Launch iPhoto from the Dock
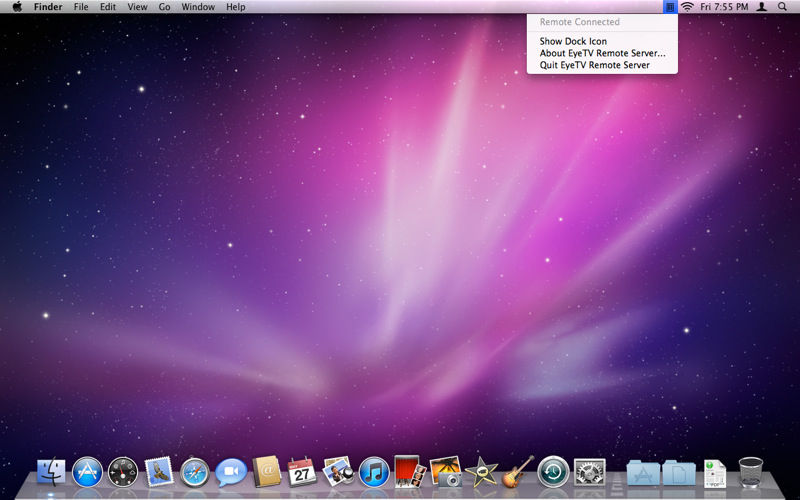This screenshot has height=500, width=800. 445,471
